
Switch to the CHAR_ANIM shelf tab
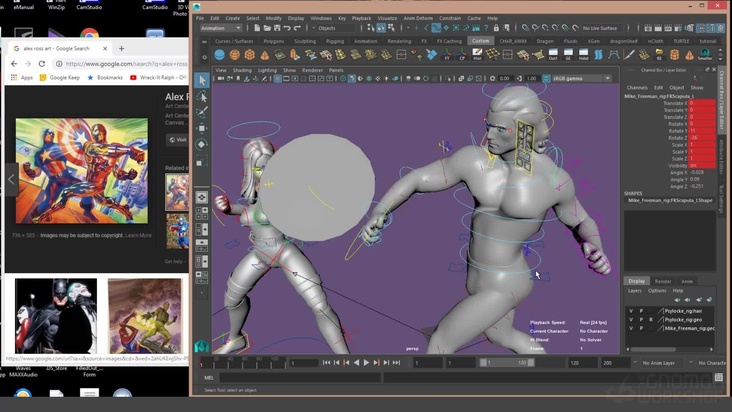point(513,41)
